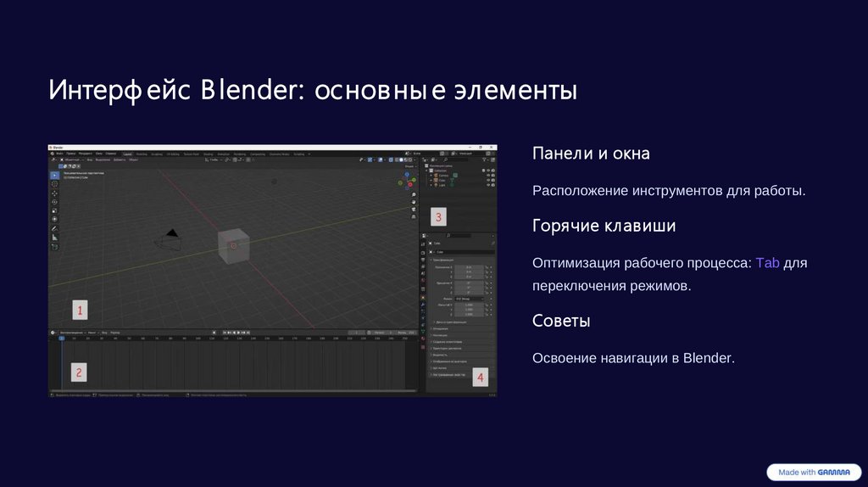The height and width of the screenshot is (487, 868).
Task: Open the 3D viewport editor type dropdown
Action: tap(53, 160)
